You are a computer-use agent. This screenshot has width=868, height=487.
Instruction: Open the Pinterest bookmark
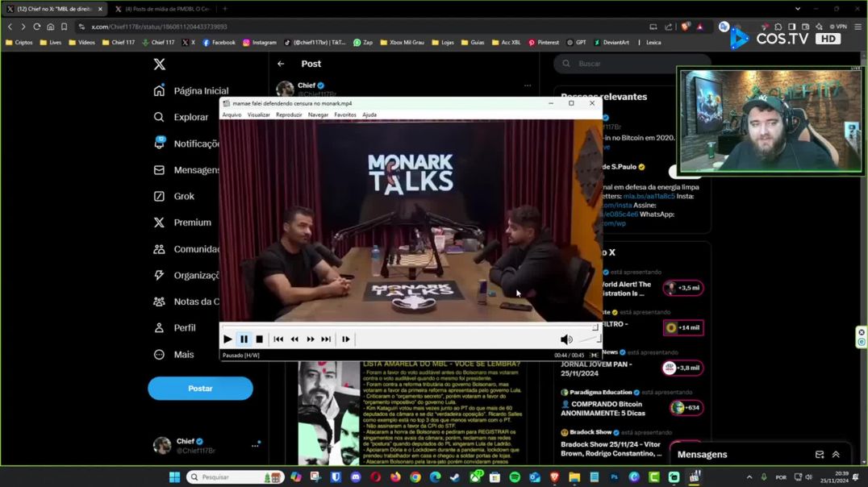(544, 42)
